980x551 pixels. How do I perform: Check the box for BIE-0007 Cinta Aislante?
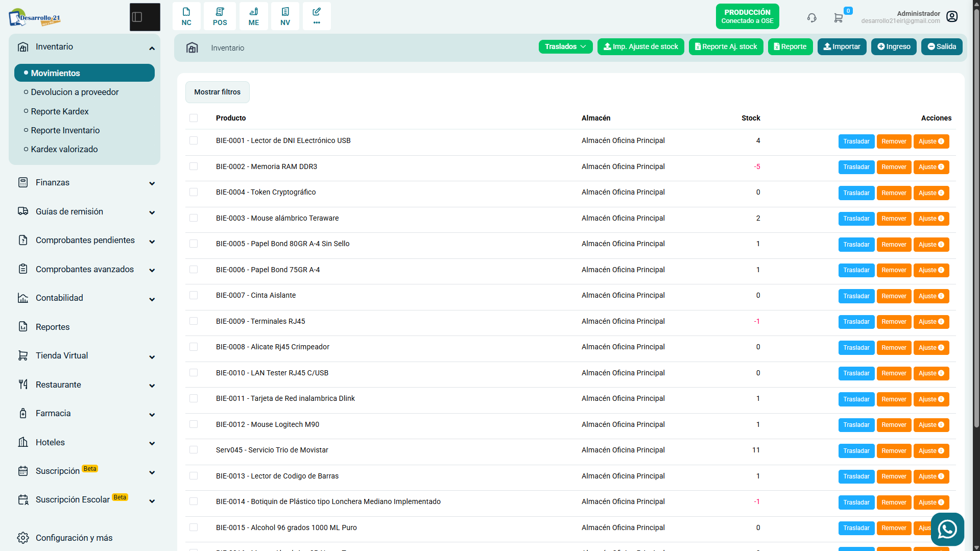pos(194,295)
